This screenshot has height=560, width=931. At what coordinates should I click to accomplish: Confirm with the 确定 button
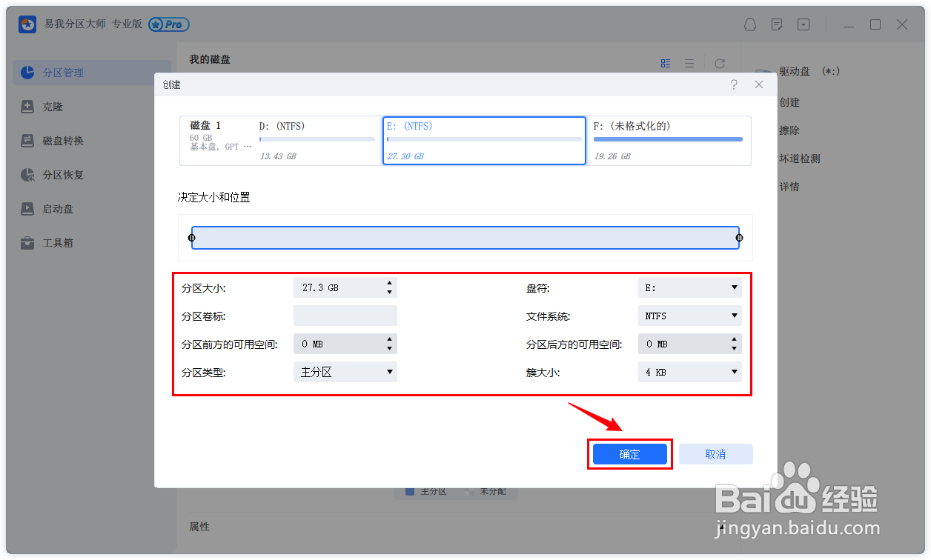point(629,454)
